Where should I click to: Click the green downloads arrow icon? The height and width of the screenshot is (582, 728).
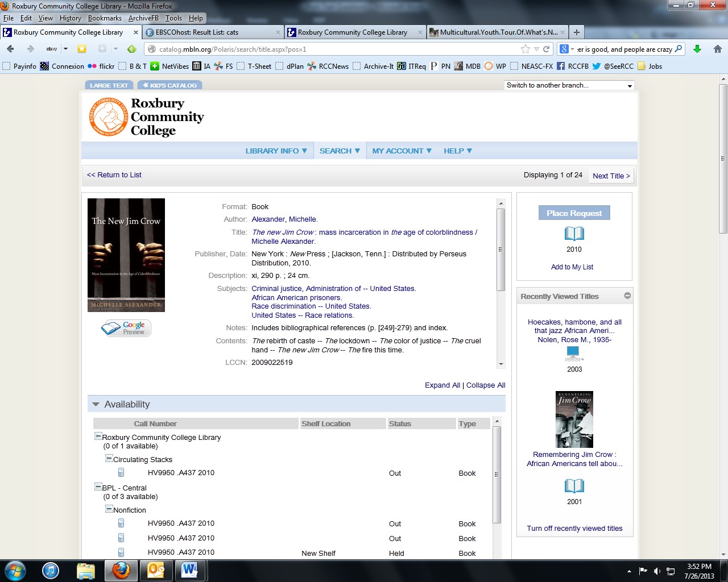[x=697, y=49]
